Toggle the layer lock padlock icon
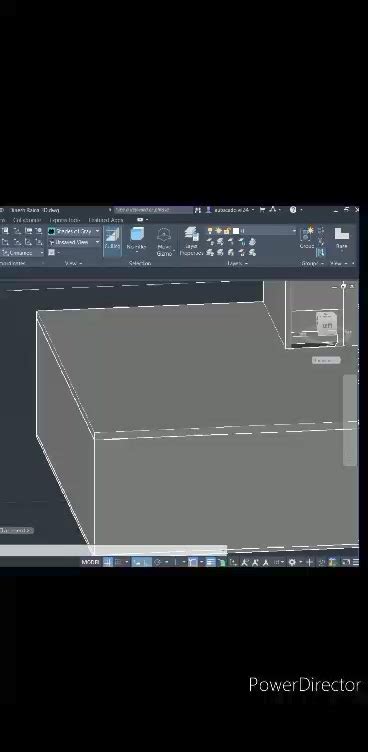Screen dimensions: 368x752 pyautogui.click(x=227, y=231)
